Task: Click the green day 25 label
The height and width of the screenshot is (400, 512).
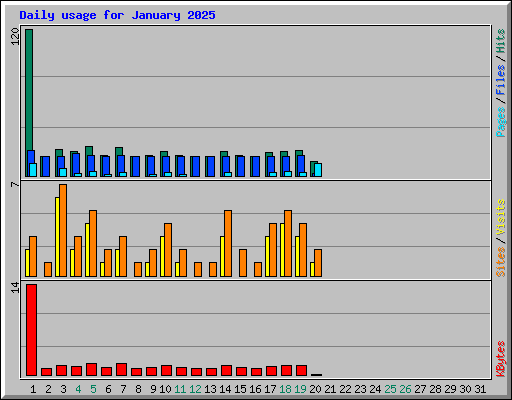Action: 390,389
